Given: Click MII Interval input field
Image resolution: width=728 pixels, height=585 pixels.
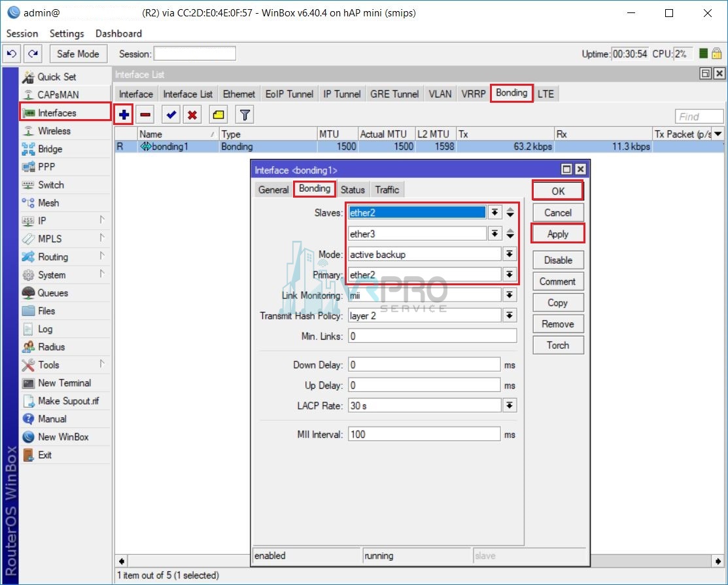Looking at the screenshot, I should (x=425, y=434).
